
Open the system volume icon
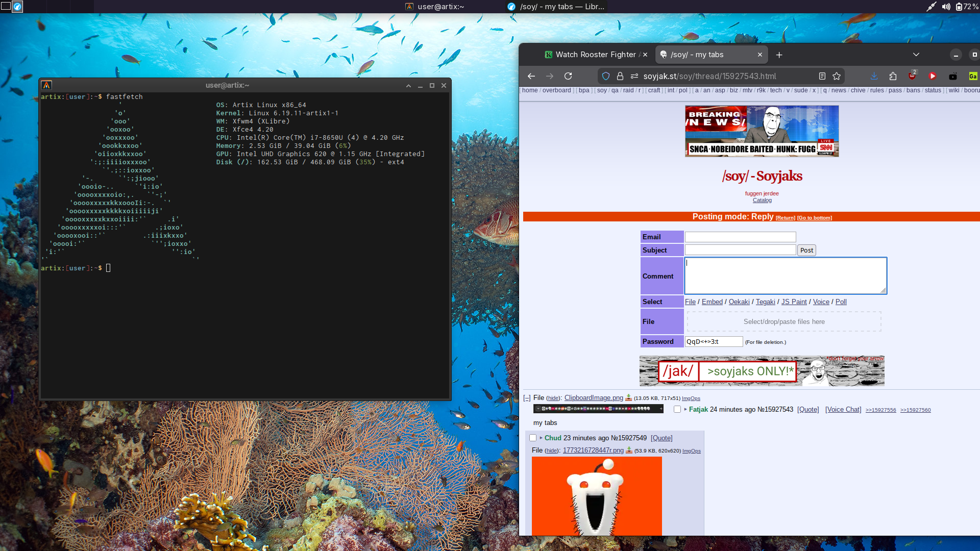[946, 7]
